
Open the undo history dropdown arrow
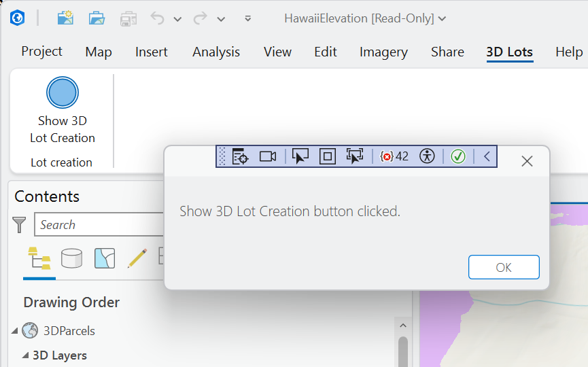click(177, 19)
